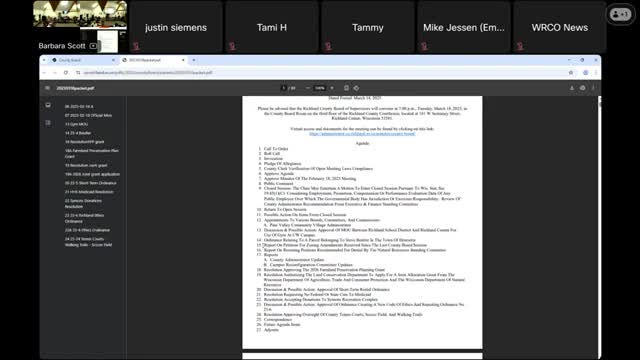Click the PDF zoom in plus button
The width and height of the screenshot is (640, 360).
[x=332, y=88]
